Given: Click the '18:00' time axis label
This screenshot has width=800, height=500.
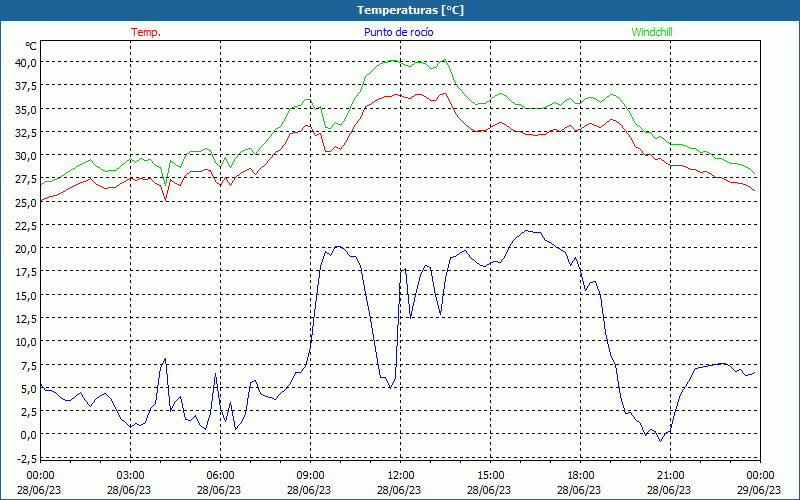Looking at the screenshot, I should (581, 476).
